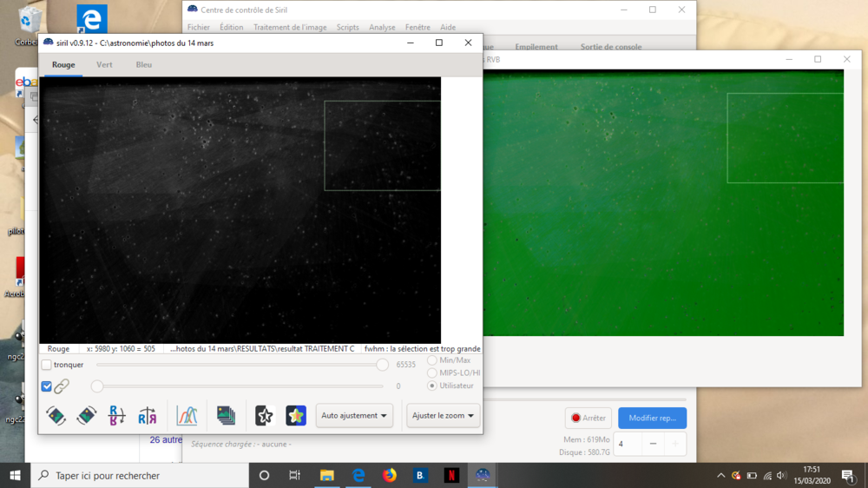Click the horizontal mirror icon
This screenshot has width=868, height=488.
click(148, 415)
